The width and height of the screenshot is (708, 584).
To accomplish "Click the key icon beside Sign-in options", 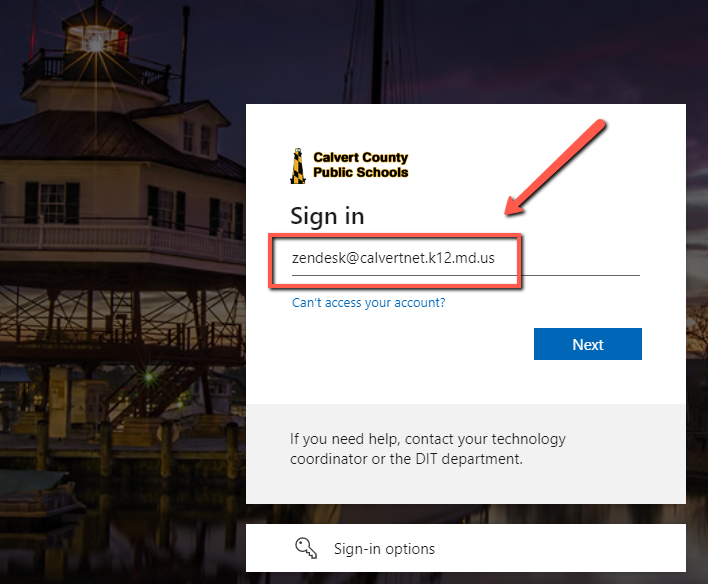I will 306,548.
